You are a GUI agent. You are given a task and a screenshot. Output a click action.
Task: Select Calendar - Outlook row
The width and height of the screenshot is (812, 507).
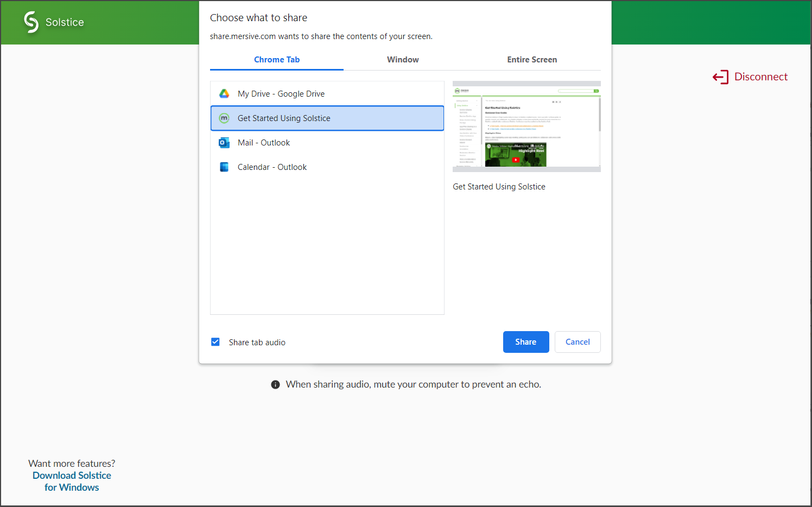[x=327, y=167]
